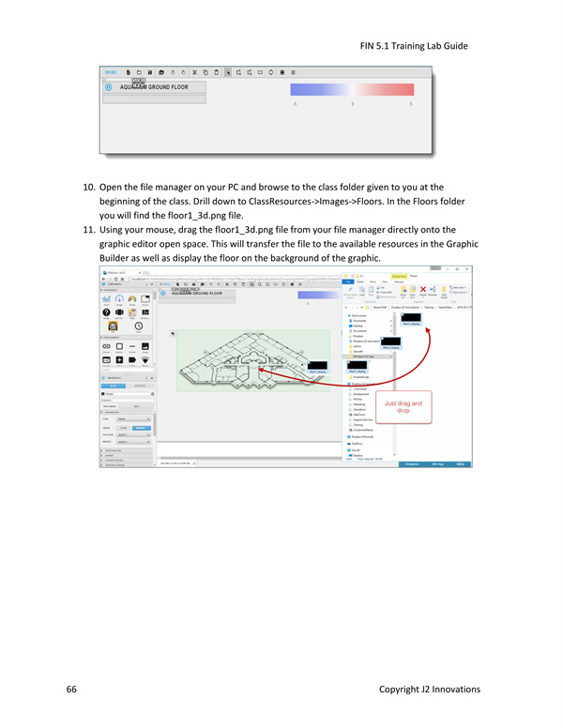
Task: Select OneDrive in the Explorer tree
Action: click(357, 444)
